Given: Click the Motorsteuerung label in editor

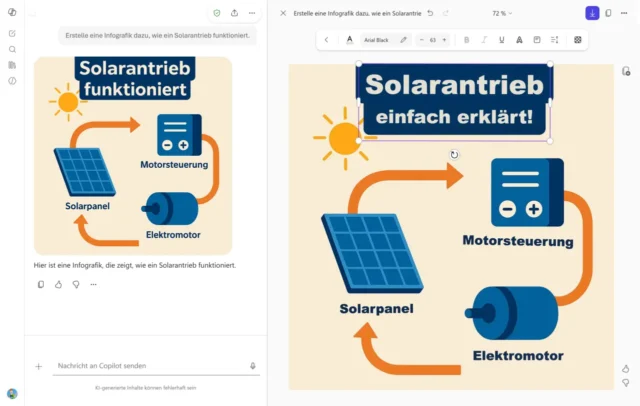Looking at the screenshot, I should point(518,241).
